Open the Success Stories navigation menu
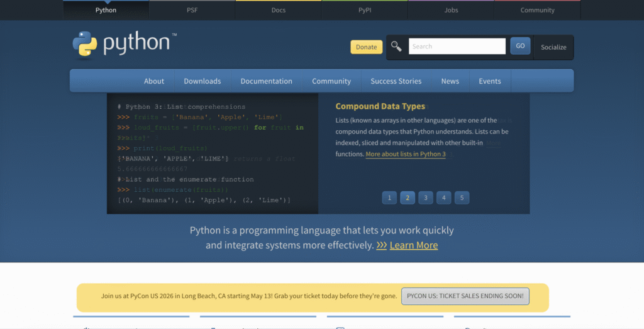 [396, 81]
